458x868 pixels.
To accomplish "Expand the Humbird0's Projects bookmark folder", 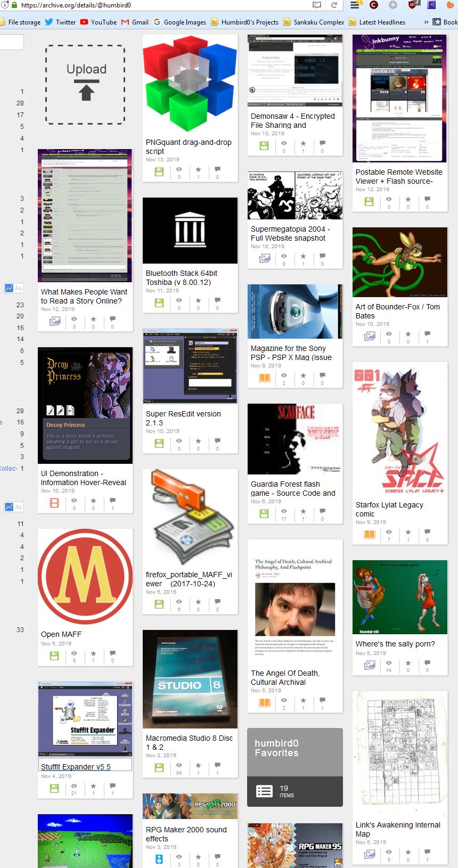I will (x=244, y=22).
